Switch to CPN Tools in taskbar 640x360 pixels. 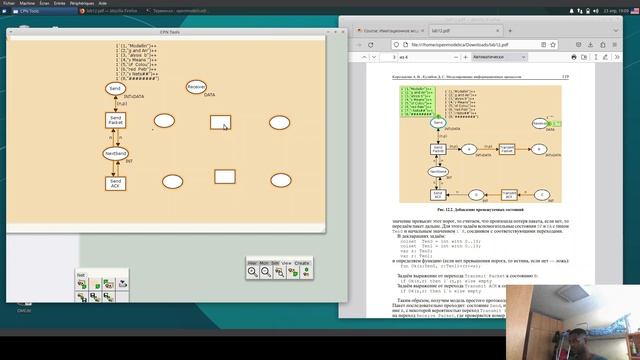[44, 11]
